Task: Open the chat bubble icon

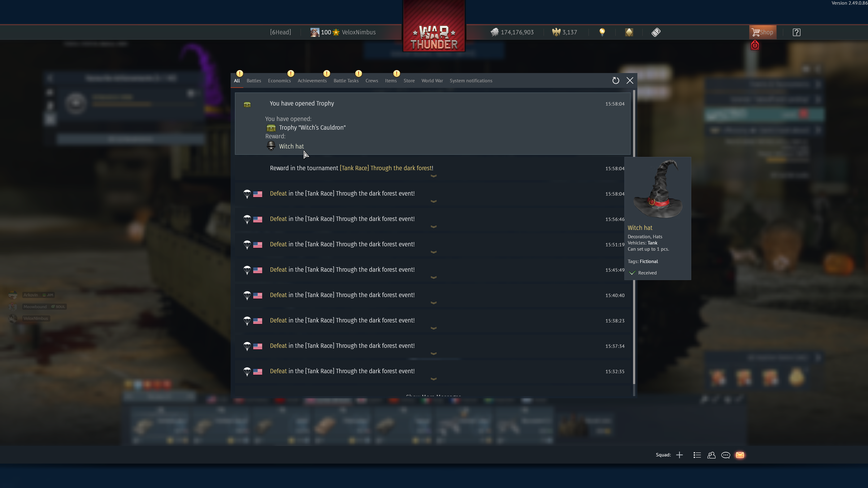Action: 726,455
